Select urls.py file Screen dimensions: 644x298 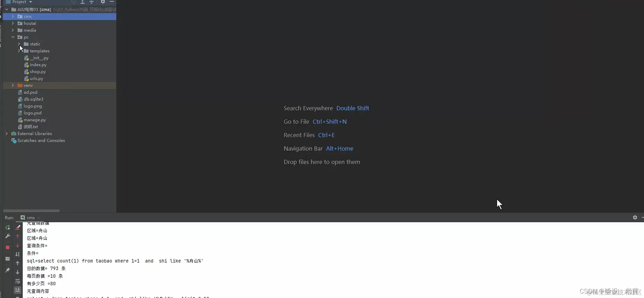point(36,79)
